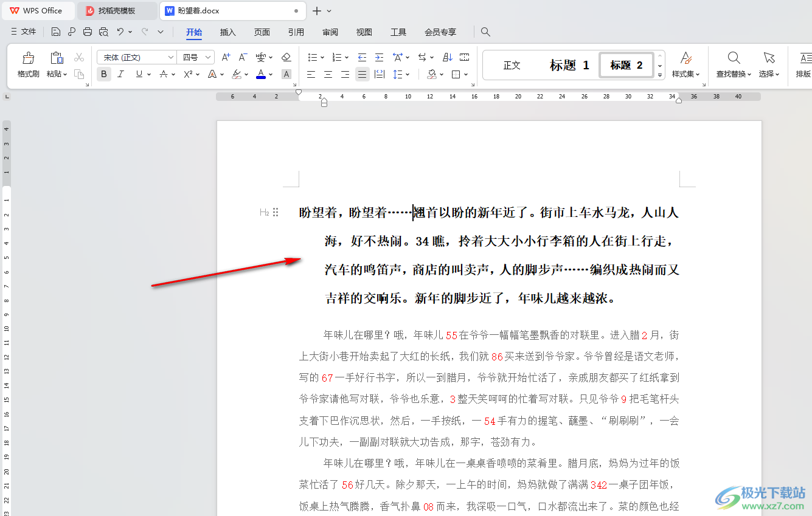Toggle italic formatting button
Viewport: 812px width, 516px height.
tap(120, 74)
